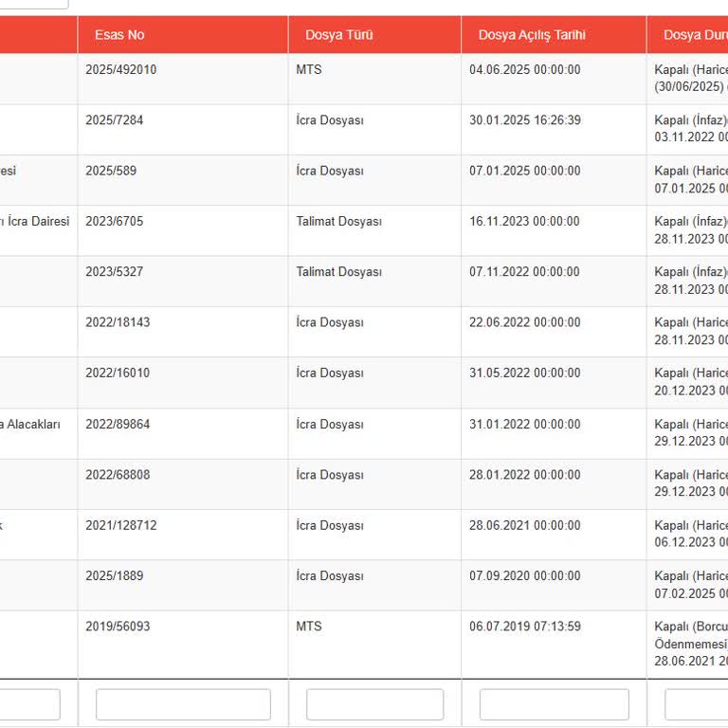This screenshot has width=728, height=728.
Task: Focus the Dosya Durumu filter input
Action: pos(697,704)
